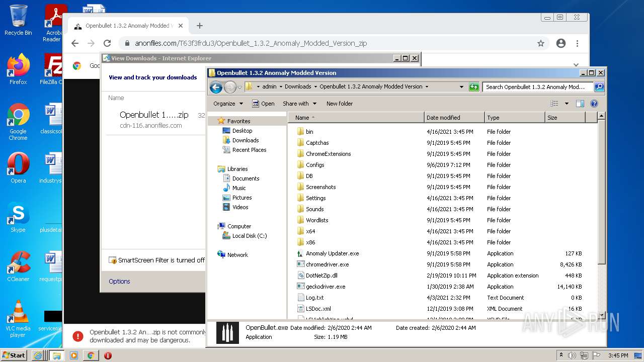
Task: Open a new Chrome tab with plus button
Action: [x=200, y=26]
